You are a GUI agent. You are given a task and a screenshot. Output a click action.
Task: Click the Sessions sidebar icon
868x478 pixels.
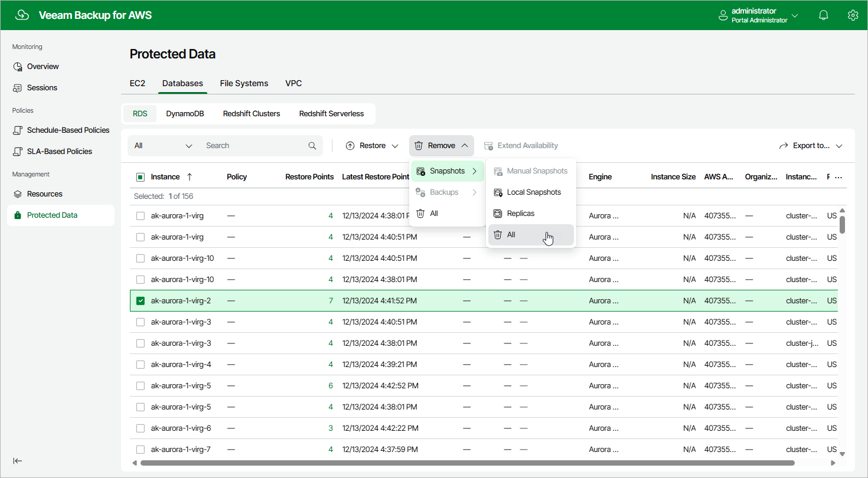[18, 88]
